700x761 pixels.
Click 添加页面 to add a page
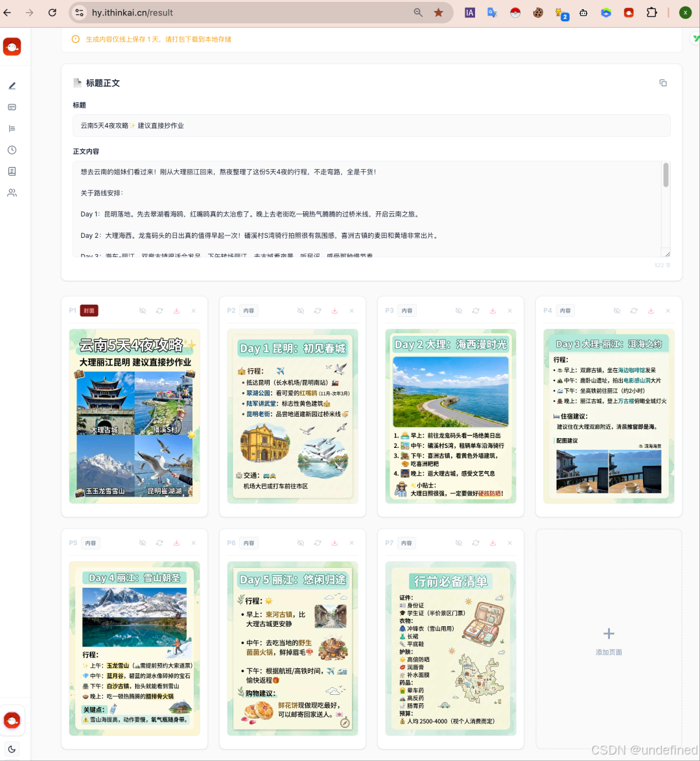609,640
